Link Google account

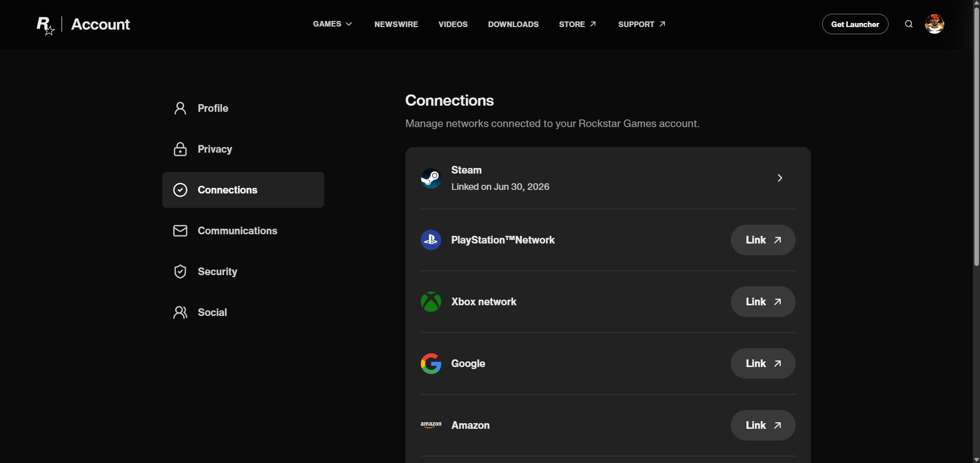[763, 363]
